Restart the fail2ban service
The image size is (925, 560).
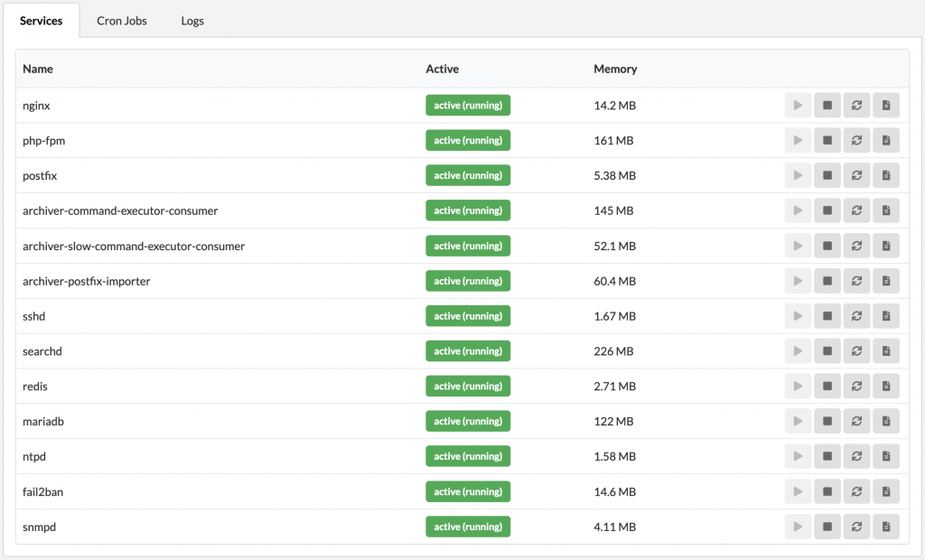(856, 491)
